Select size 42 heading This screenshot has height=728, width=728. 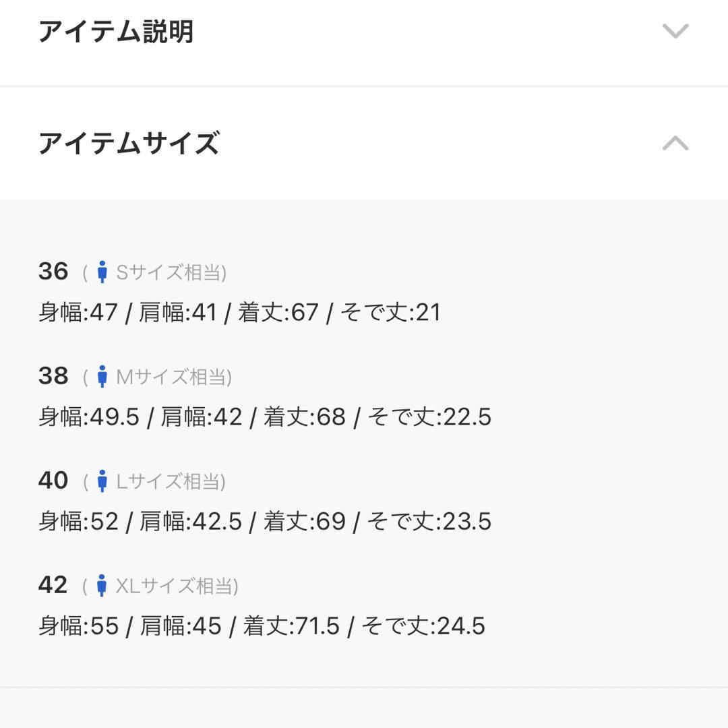(53, 584)
